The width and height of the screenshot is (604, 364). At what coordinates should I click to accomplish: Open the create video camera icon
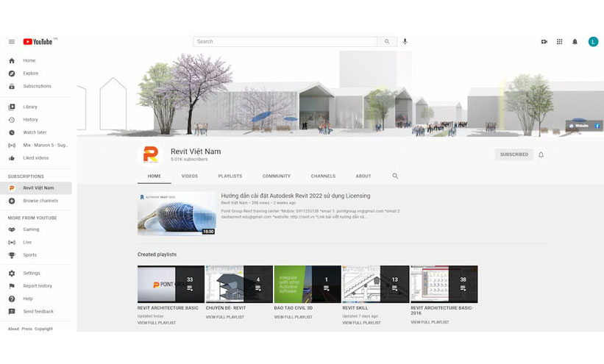click(x=544, y=42)
